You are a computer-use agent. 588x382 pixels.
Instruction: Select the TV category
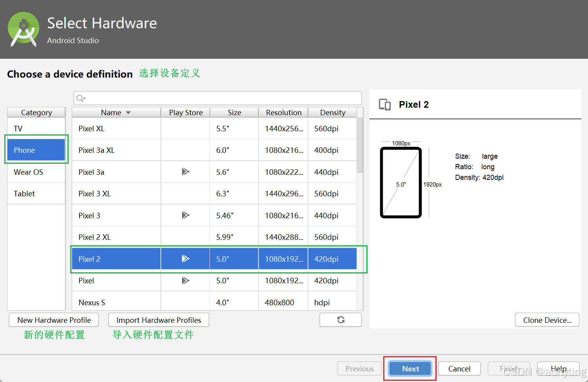(36, 129)
